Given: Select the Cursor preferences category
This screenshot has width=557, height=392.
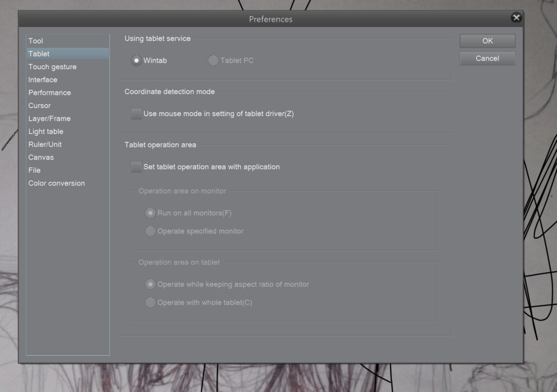Looking at the screenshot, I should 67,106.
